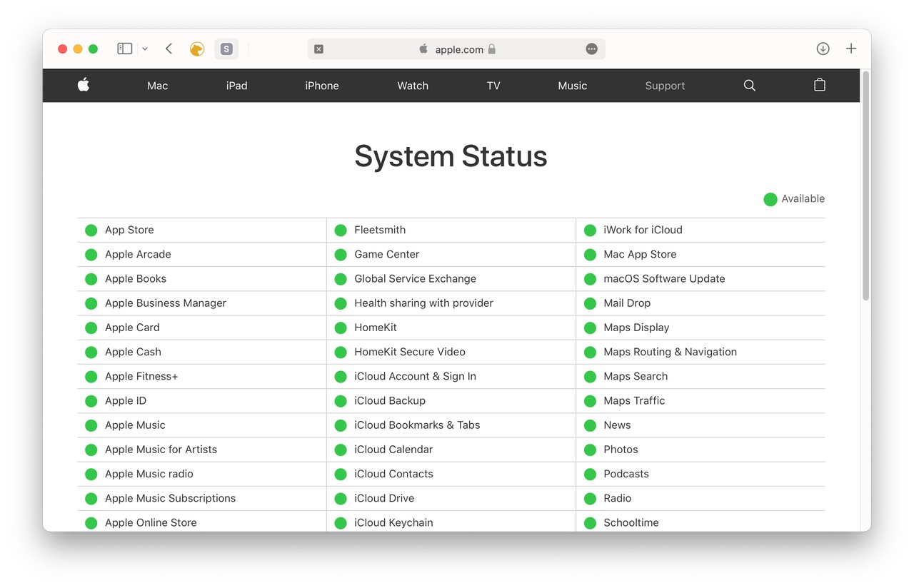Viewport: 914px width, 588px height.
Task: Select the macOS Software Update entry
Action: (x=664, y=279)
